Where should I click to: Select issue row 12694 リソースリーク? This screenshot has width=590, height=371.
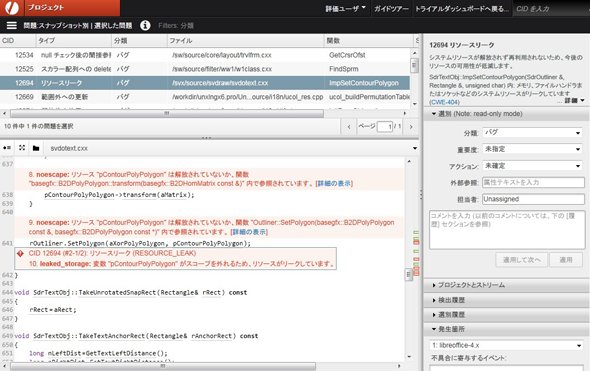[x=205, y=83]
